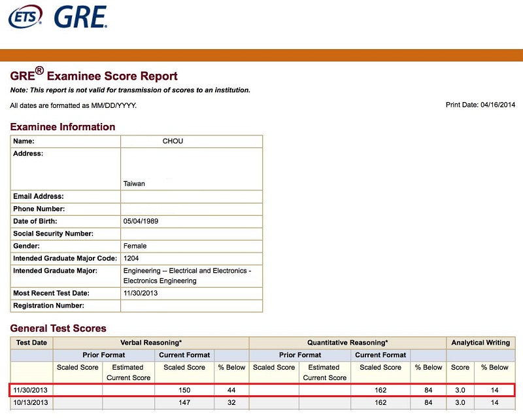Select major code value 1204
Screen dimensions: 523x420
pyautogui.click(x=131, y=258)
